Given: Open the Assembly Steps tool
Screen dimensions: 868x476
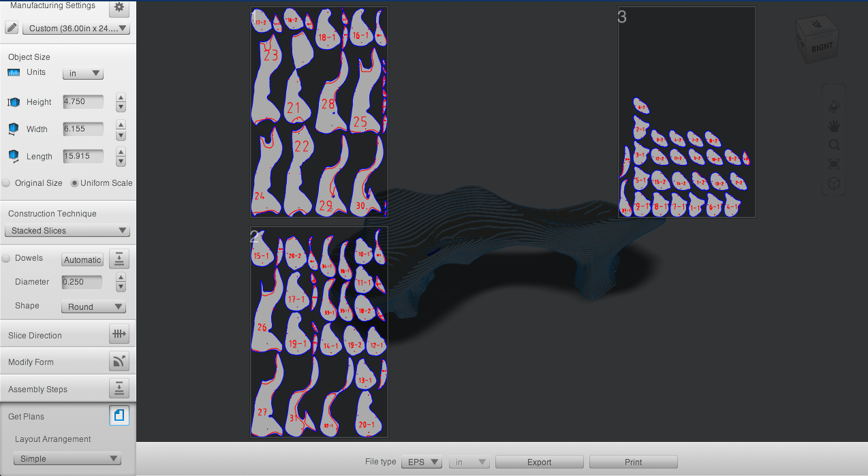Looking at the screenshot, I should tap(119, 389).
